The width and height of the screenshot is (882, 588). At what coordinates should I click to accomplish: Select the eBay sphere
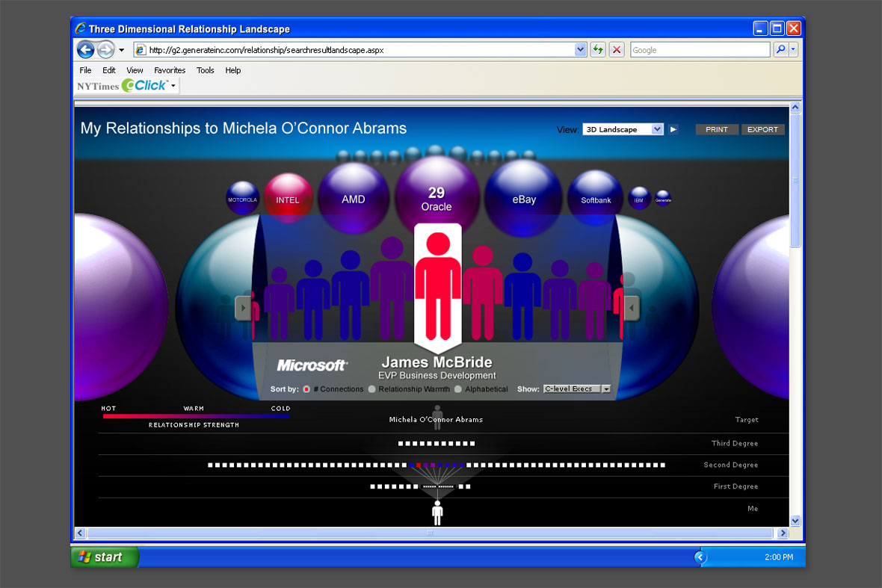(x=524, y=198)
